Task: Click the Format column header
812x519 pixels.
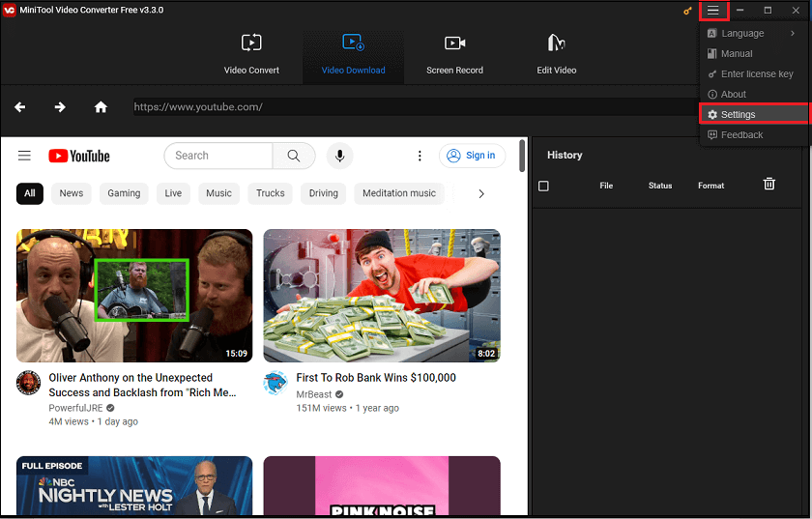Action: click(x=710, y=186)
